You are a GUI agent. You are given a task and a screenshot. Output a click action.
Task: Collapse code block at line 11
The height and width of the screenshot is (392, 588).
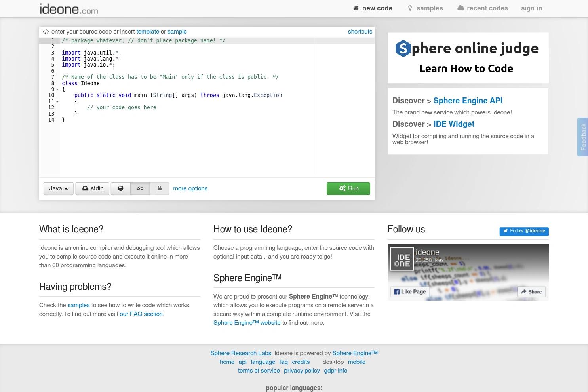(x=57, y=102)
